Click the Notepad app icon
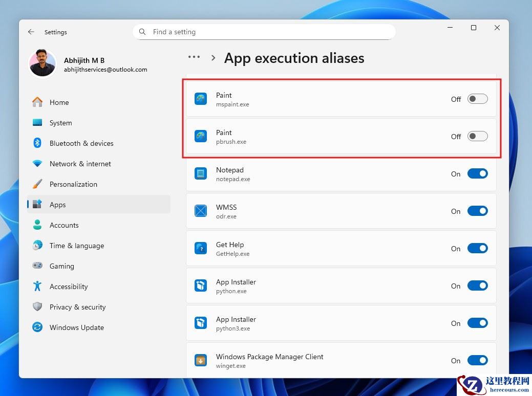The image size is (532, 396). click(x=201, y=173)
